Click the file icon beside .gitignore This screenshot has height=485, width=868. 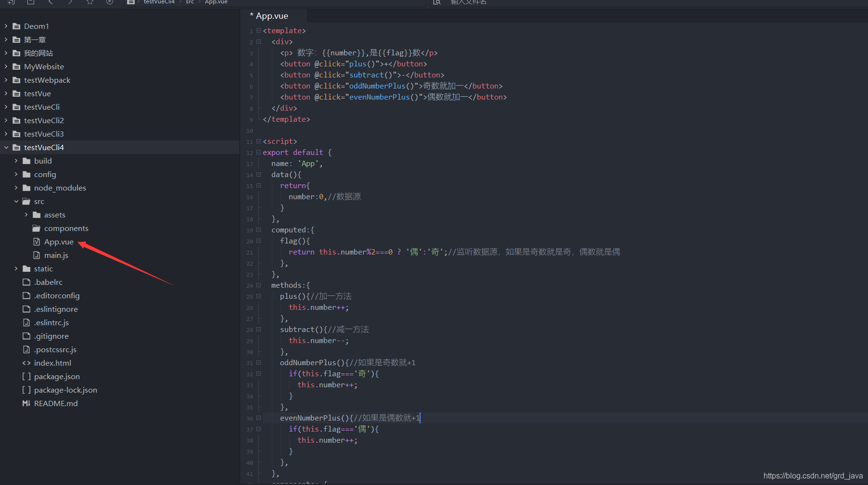pyautogui.click(x=26, y=336)
